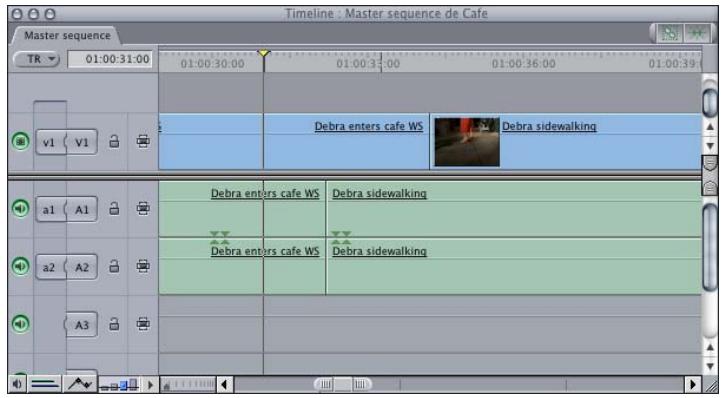Screen dimensions: 723x398
Task: Mute the A2 track audible control
Action: pyautogui.click(x=20, y=266)
